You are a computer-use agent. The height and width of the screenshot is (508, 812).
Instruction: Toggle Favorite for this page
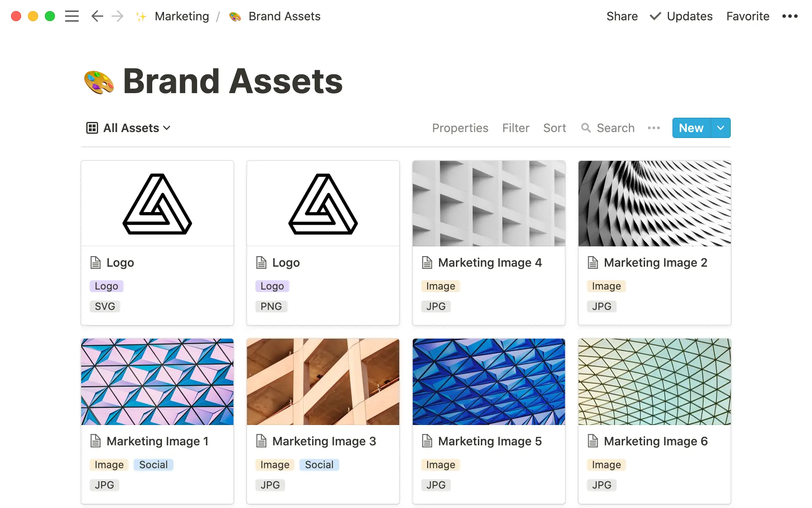748,17
